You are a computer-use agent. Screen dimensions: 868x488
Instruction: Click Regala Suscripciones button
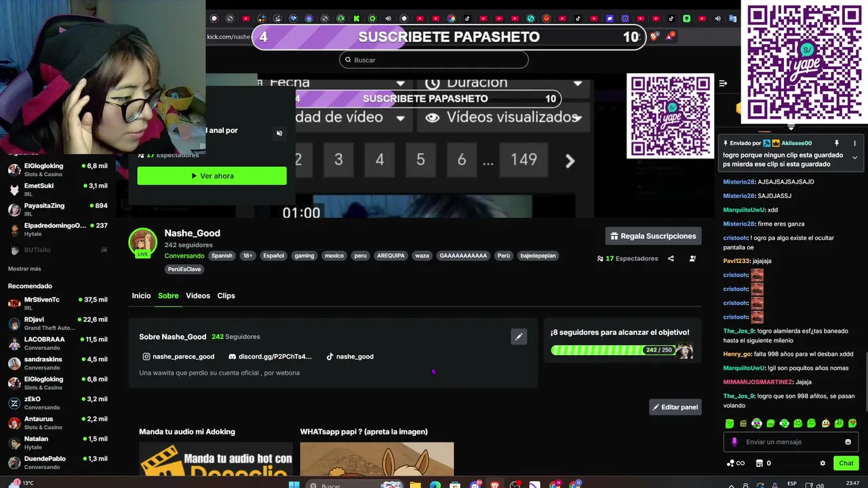coord(653,236)
